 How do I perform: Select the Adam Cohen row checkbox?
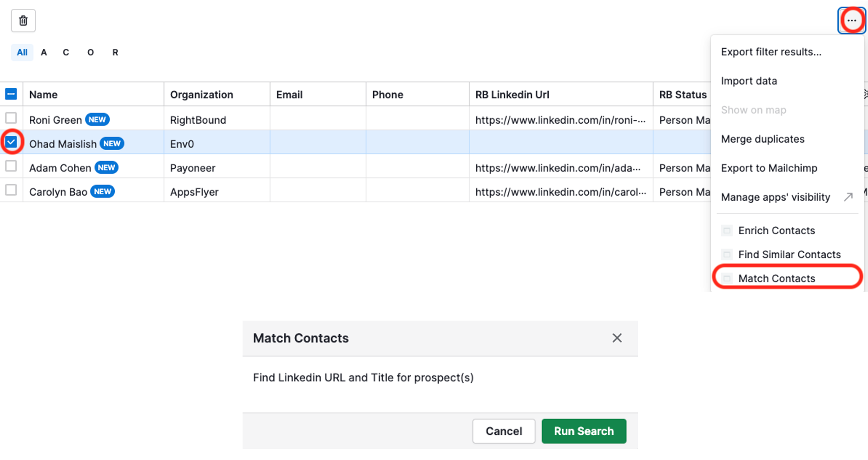click(x=11, y=166)
